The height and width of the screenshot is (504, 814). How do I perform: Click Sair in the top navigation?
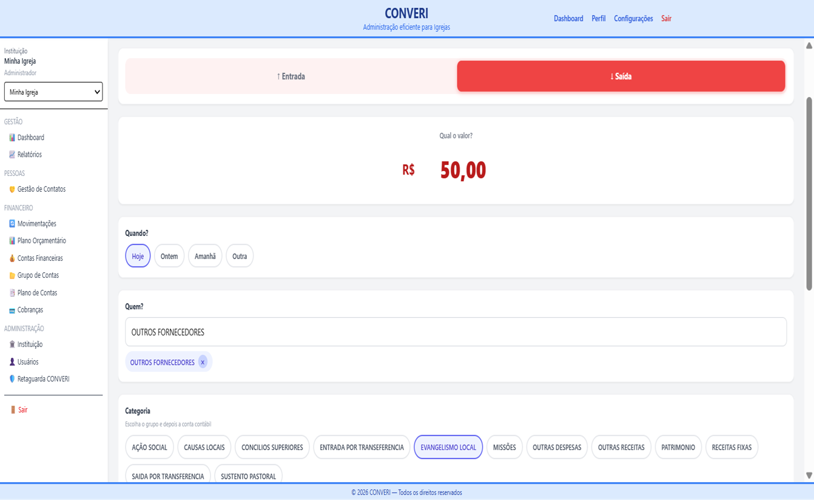666,19
